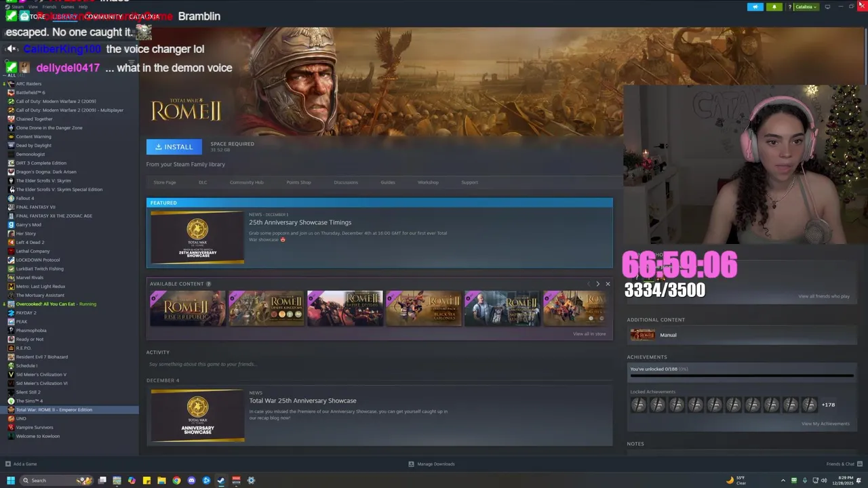The height and width of the screenshot is (488, 868).
Task: Open the Empire Divided DLC thumbnail
Action: tap(345, 308)
